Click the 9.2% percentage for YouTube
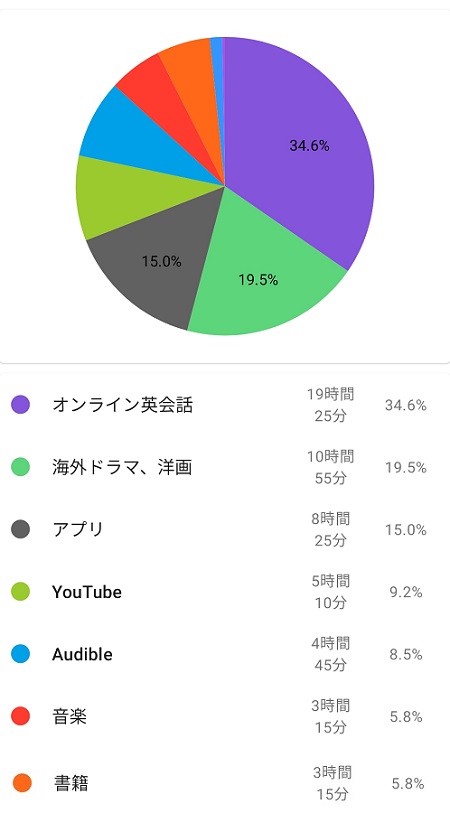The height and width of the screenshot is (813, 450). click(406, 592)
